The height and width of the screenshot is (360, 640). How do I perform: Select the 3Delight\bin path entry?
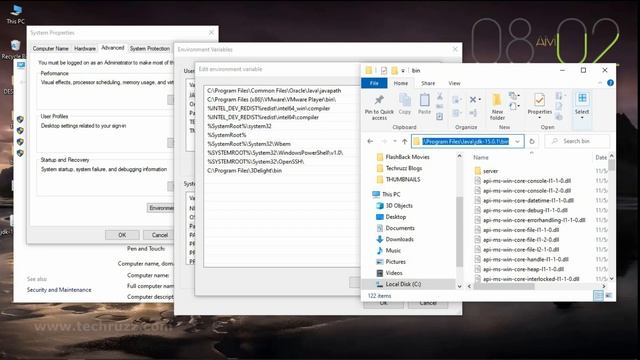(244, 171)
